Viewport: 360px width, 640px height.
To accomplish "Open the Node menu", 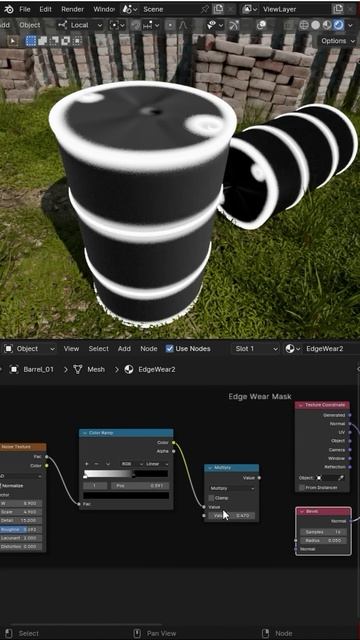I will click(x=149, y=349).
